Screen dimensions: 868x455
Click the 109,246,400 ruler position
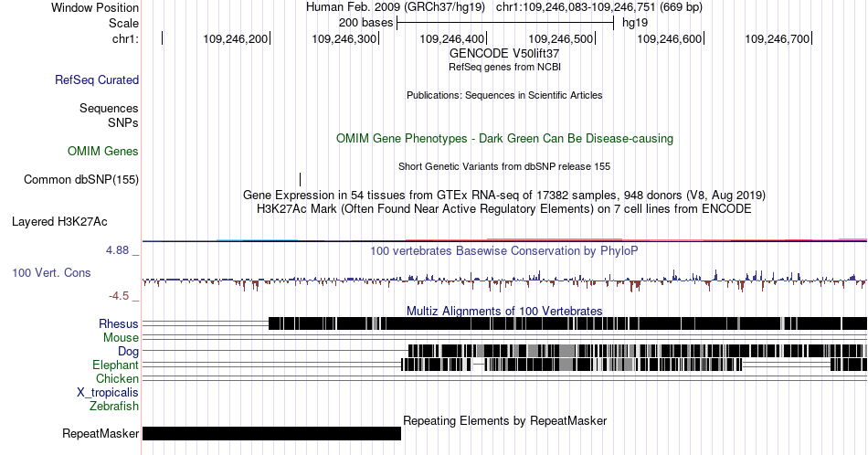point(451,38)
